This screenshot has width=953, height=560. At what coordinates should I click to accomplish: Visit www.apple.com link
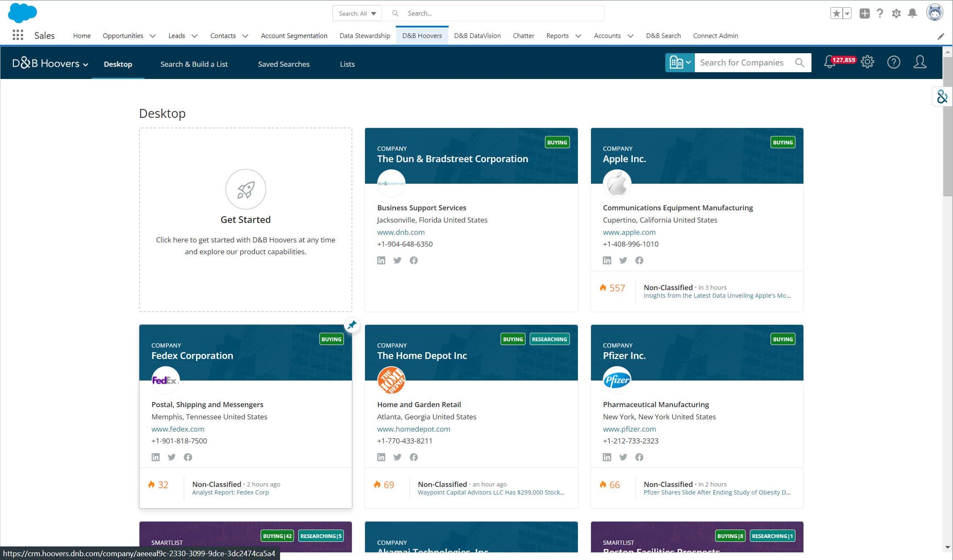click(x=629, y=232)
